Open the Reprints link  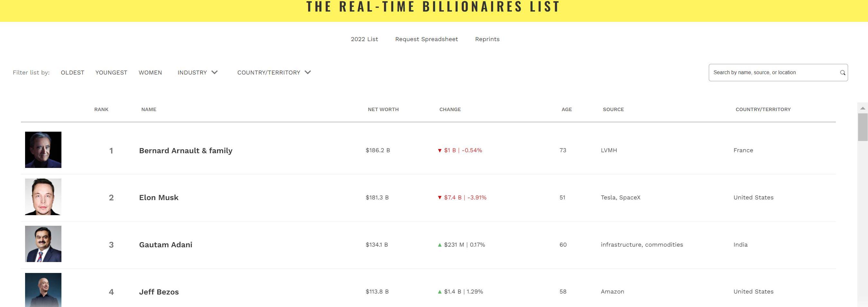[x=487, y=39]
